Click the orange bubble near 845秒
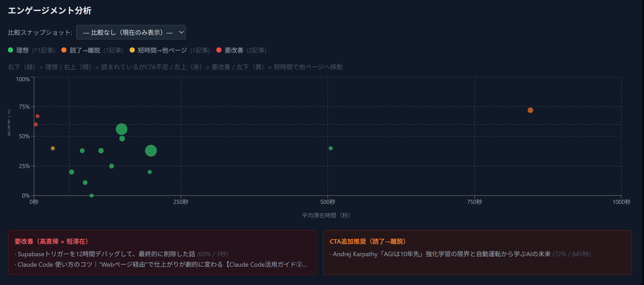This screenshot has width=644, height=285. coord(530,110)
